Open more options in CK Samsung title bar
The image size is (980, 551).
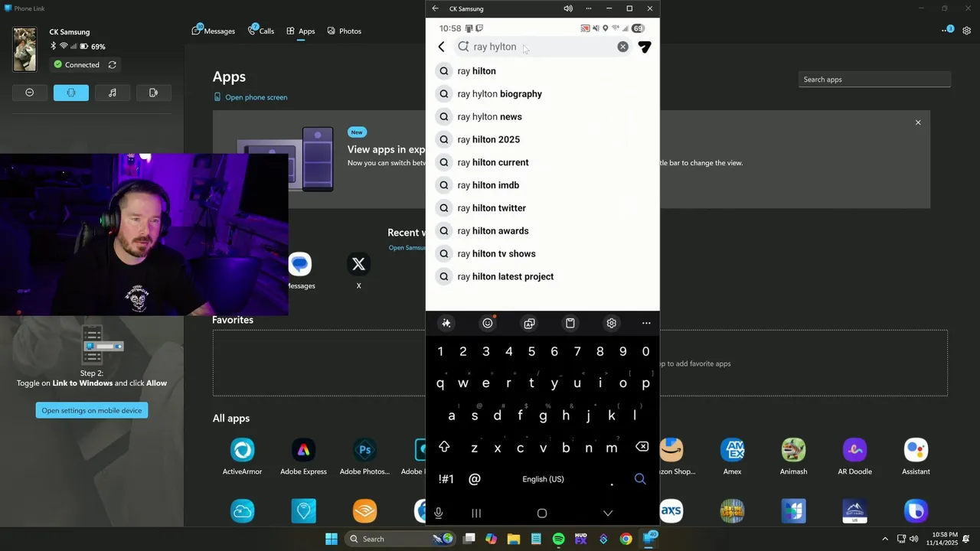coord(589,8)
